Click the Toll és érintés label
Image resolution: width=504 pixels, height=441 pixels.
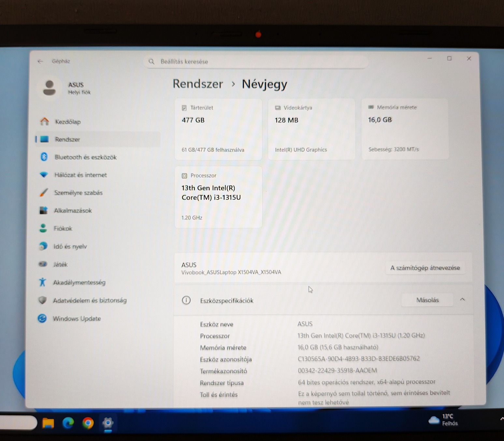(219, 394)
